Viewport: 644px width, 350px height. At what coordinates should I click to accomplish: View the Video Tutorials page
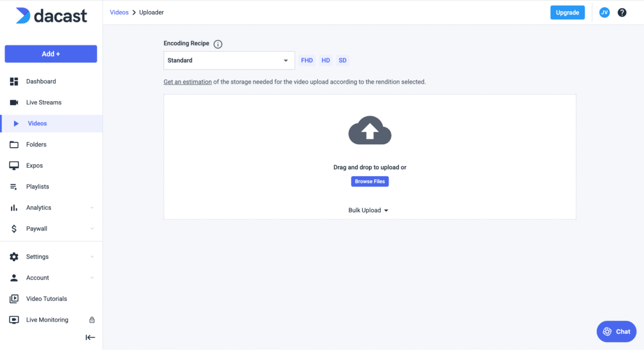pyautogui.click(x=46, y=298)
